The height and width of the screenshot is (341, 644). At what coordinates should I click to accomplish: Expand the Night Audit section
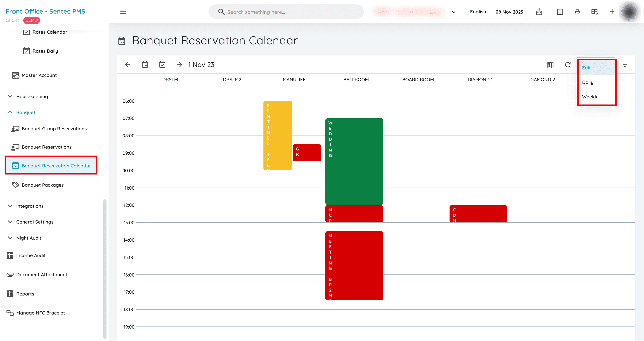pos(24,238)
